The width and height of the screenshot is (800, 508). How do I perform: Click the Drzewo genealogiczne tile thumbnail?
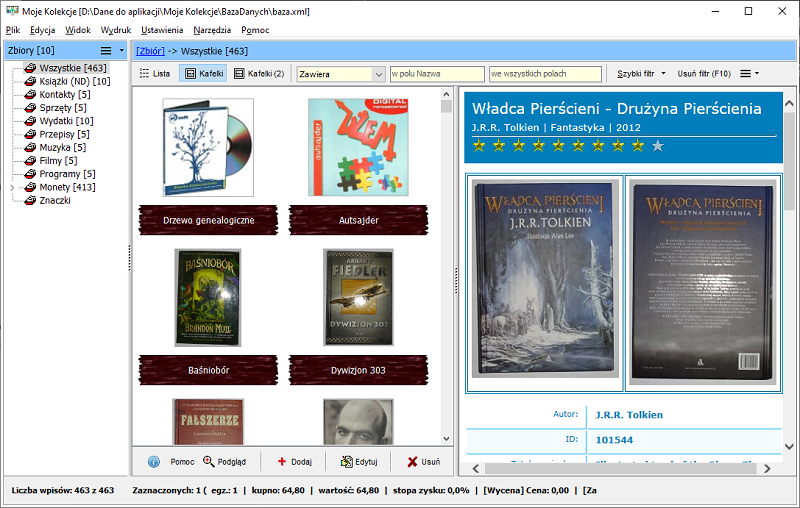tap(208, 147)
